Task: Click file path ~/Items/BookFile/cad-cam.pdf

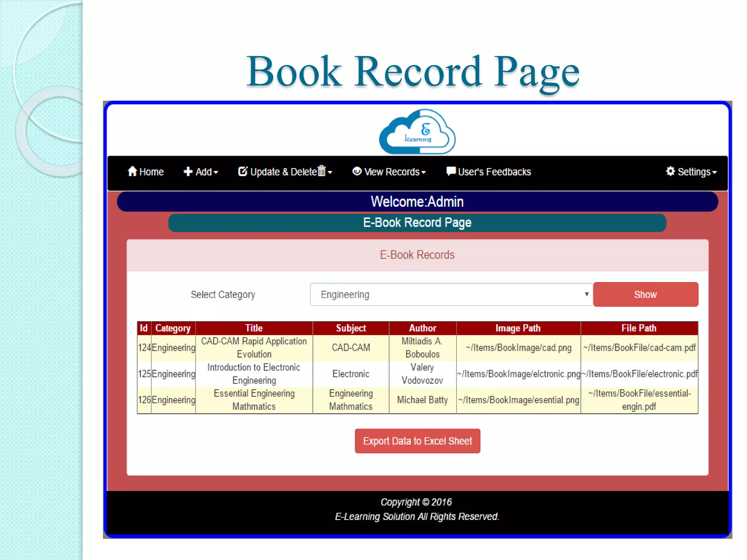Action: pyautogui.click(x=639, y=348)
